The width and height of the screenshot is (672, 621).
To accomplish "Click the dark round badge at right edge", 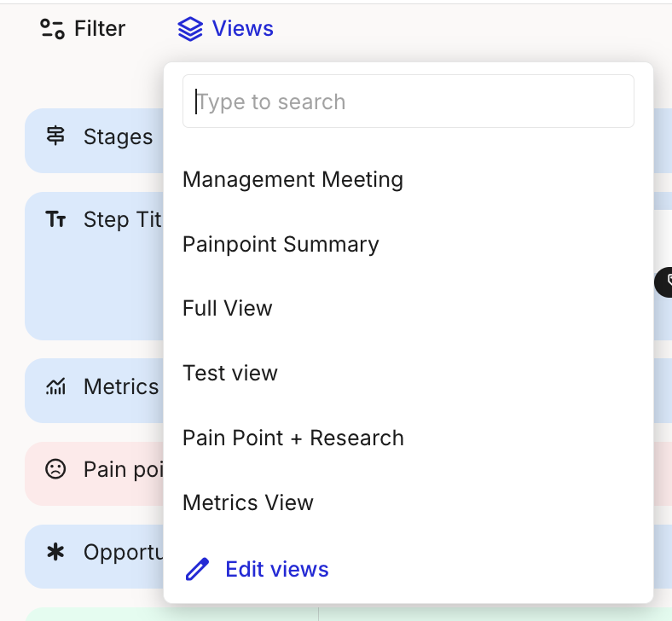I will [664, 281].
